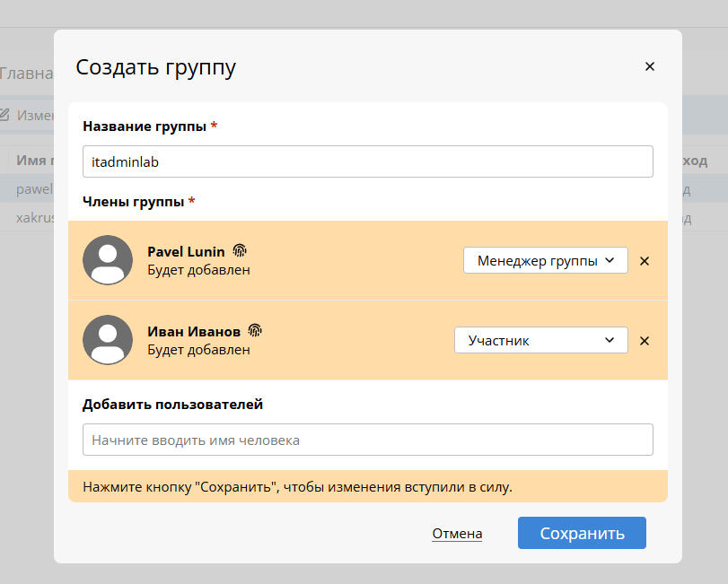Remove Pavel Lunin from the group
The height and width of the screenshot is (584, 728).
[x=645, y=261]
